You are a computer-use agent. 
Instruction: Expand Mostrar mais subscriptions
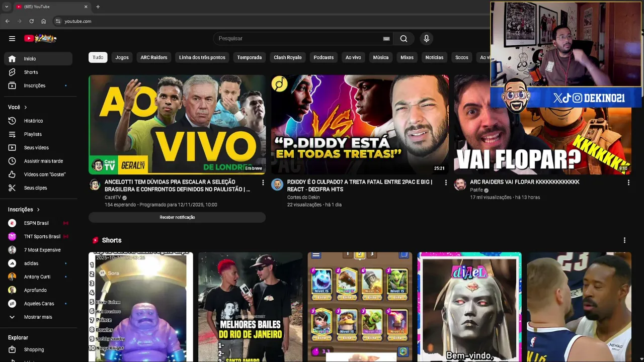(38, 317)
